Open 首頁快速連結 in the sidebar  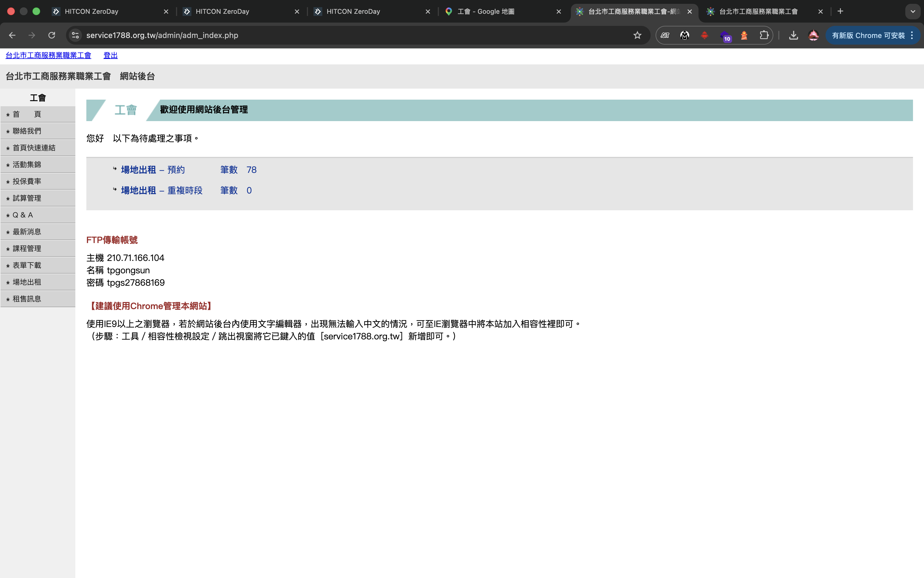38,148
